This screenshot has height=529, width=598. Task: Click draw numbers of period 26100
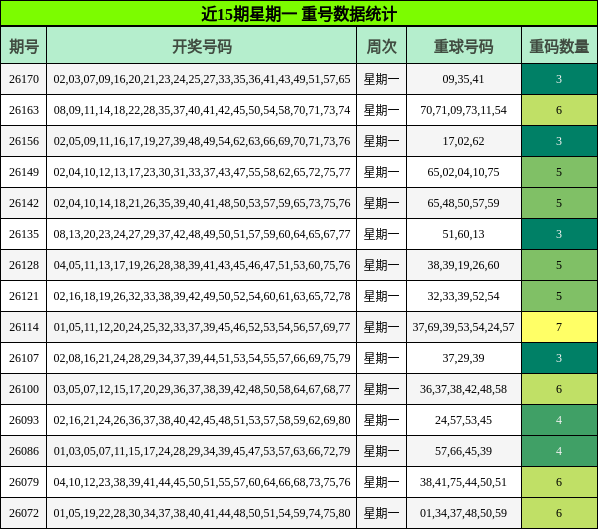202,389
